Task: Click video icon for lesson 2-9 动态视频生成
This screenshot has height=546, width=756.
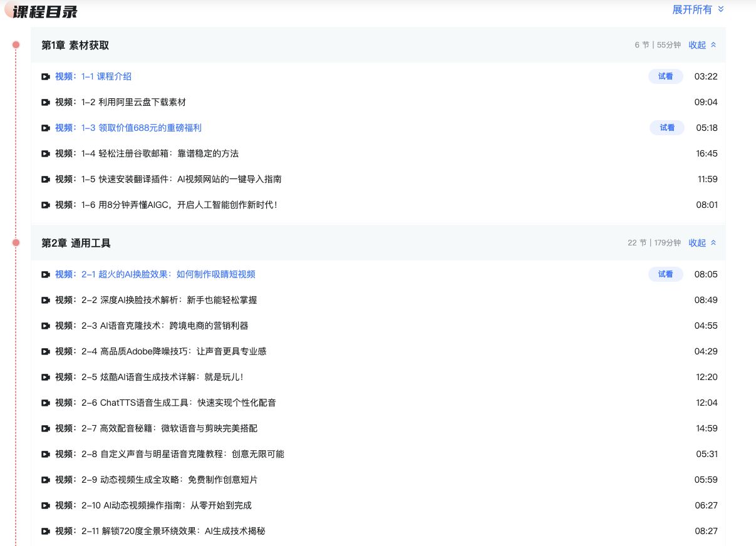Action: pos(46,480)
